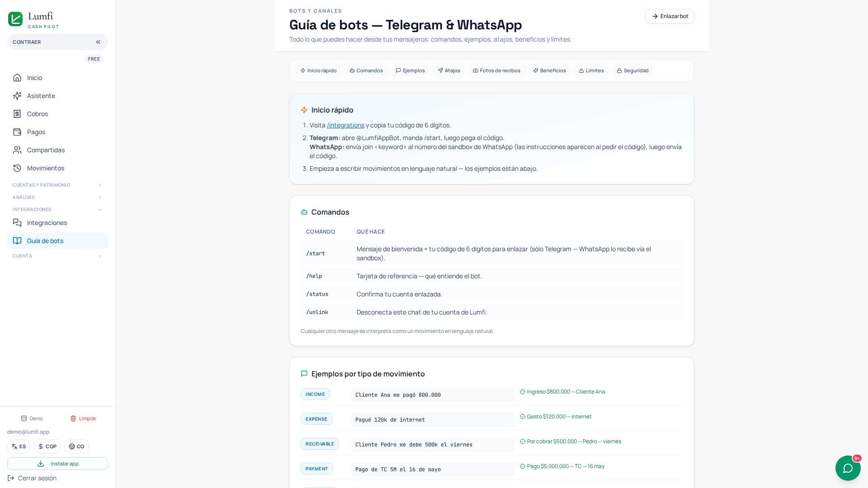Click the Guía de bots book icon
The height and width of the screenshot is (488, 868).
pyautogui.click(x=17, y=241)
